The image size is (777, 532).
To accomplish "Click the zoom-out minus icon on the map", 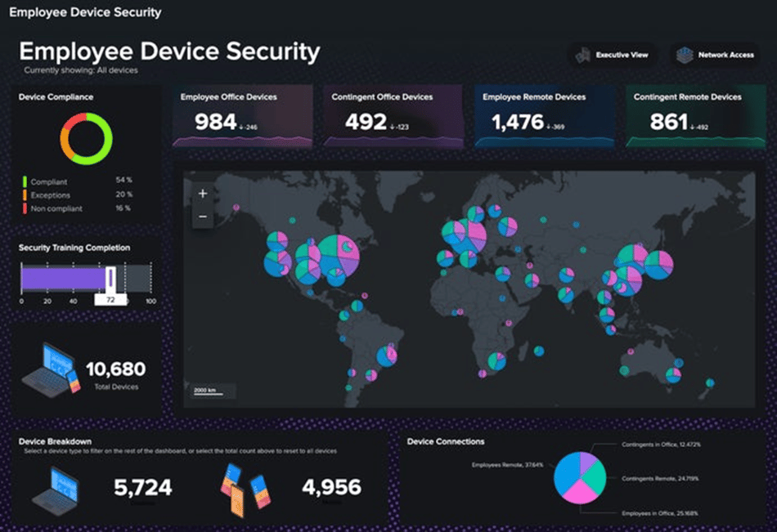I will [201, 217].
